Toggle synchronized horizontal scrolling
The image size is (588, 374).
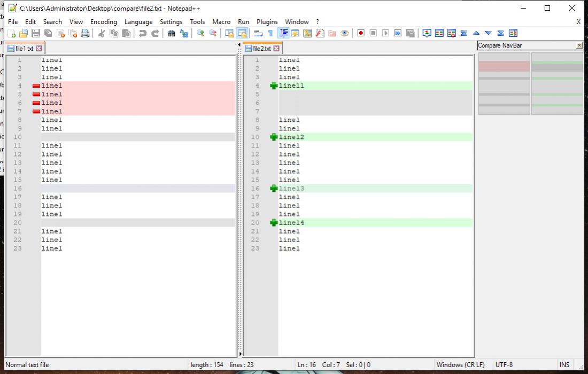242,33
